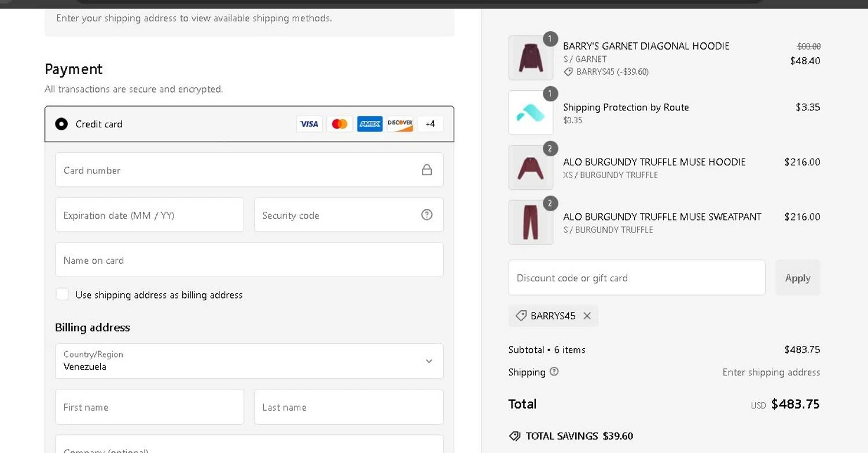Click the Visa card icon
The image size is (868, 453).
(x=309, y=124)
